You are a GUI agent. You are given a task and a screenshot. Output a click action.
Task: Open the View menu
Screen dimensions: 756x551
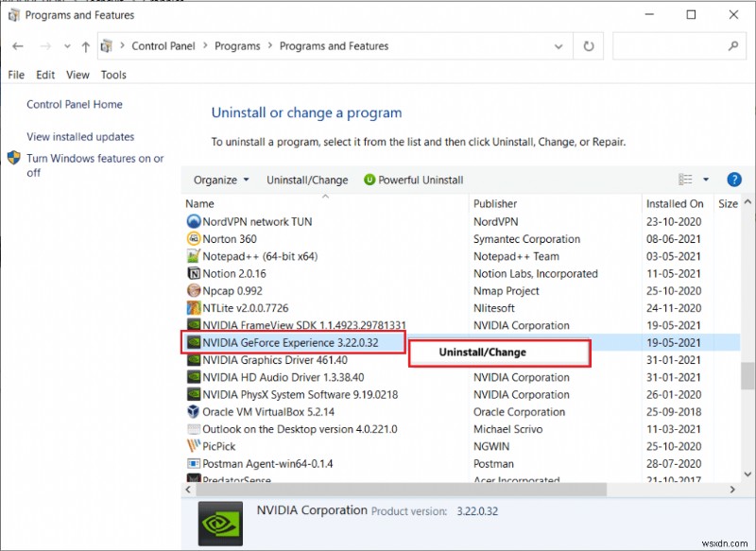pyautogui.click(x=77, y=75)
